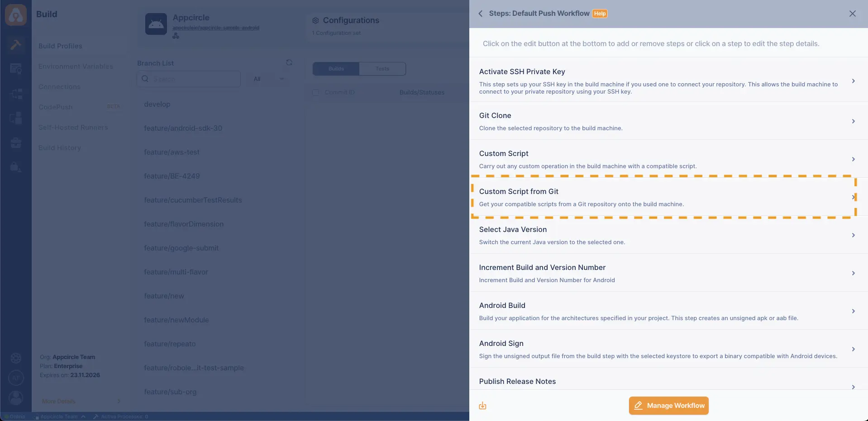Select the develop branch
The width and height of the screenshot is (868, 421).
click(x=157, y=104)
